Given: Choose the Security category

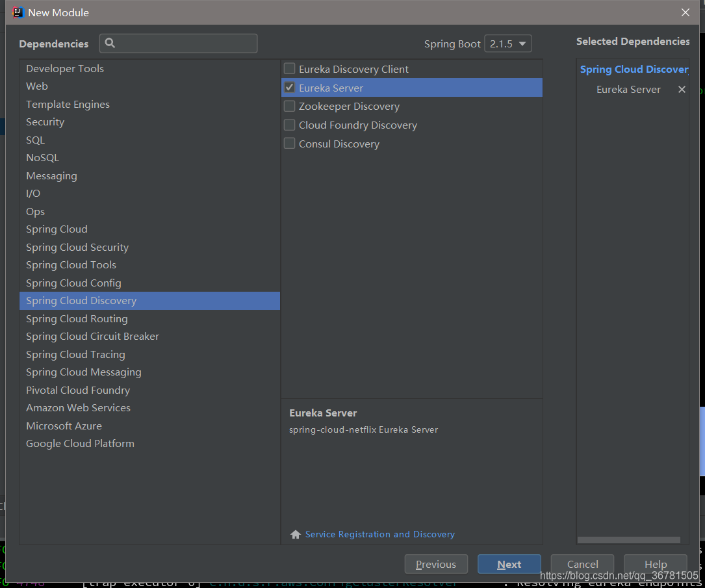Looking at the screenshot, I should [x=149, y=122].
